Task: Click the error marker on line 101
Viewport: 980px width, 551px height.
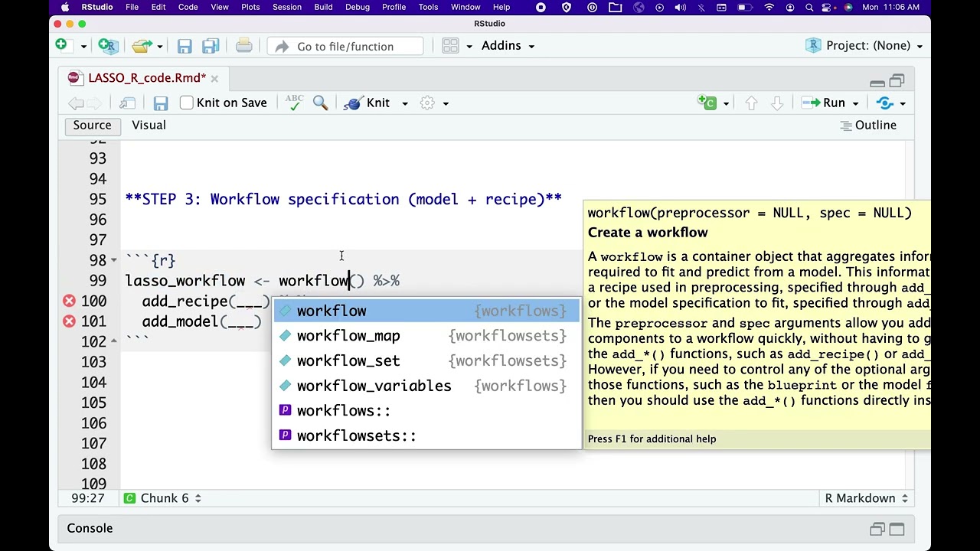Action: 69,321
